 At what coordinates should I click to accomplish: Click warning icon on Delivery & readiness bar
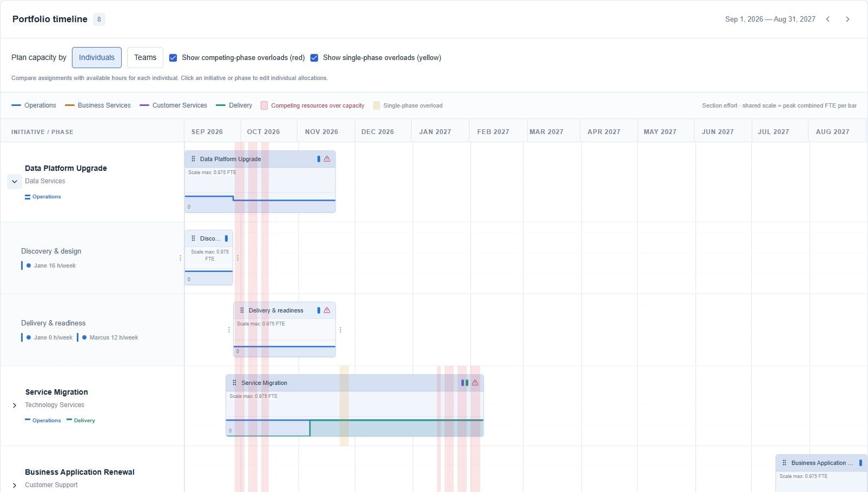(327, 310)
